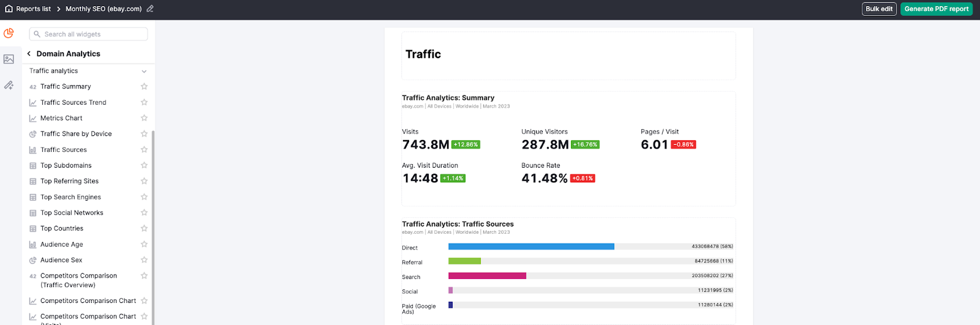The width and height of the screenshot is (980, 325).
Task: Open the Reports list home icon
Action: click(x=9, y=9)
